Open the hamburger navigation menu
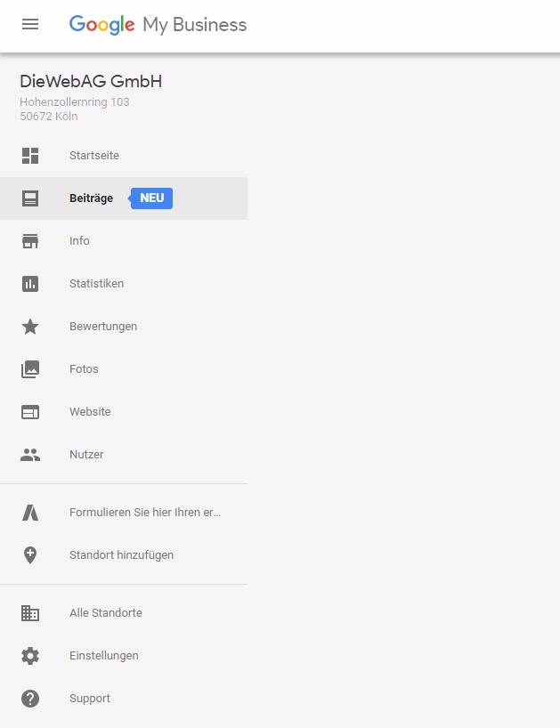Image resolution: width=560 pixels, height=728 pixels. [30, 24]
